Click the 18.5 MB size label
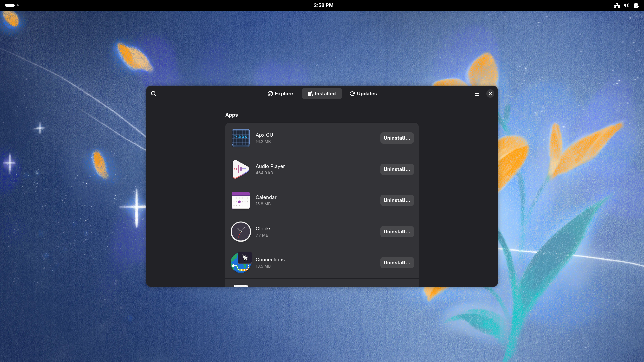 (x=263, y=266)
